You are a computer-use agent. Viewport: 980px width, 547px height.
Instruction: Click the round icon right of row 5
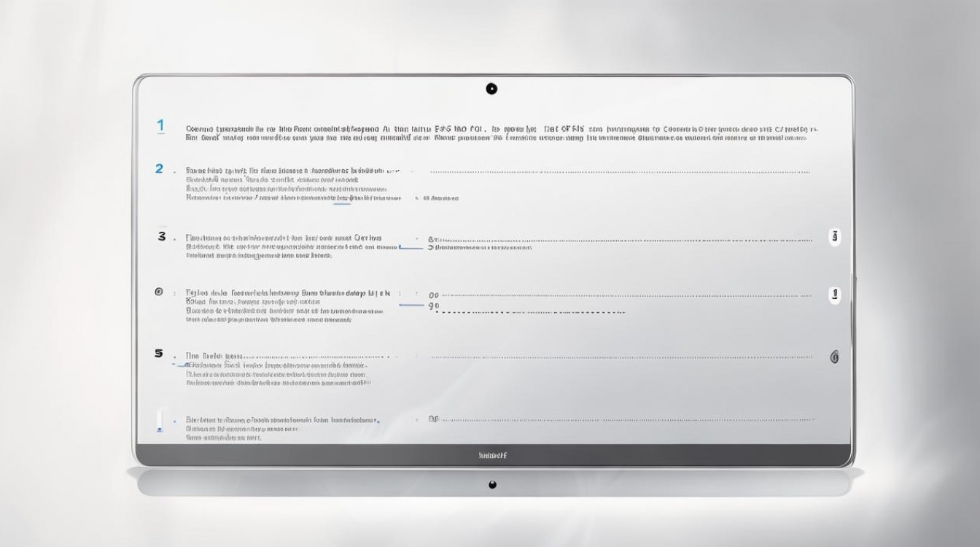pos(834,357)
